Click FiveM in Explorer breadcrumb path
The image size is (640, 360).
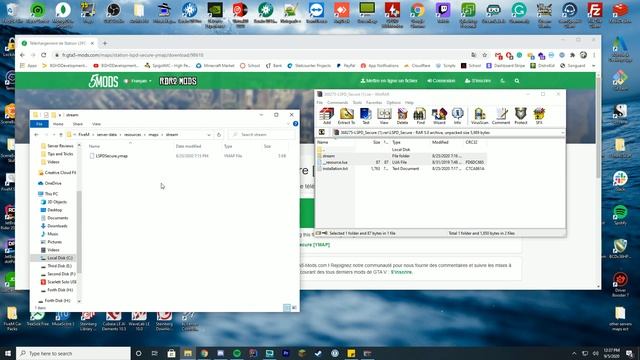coord(84,135)
